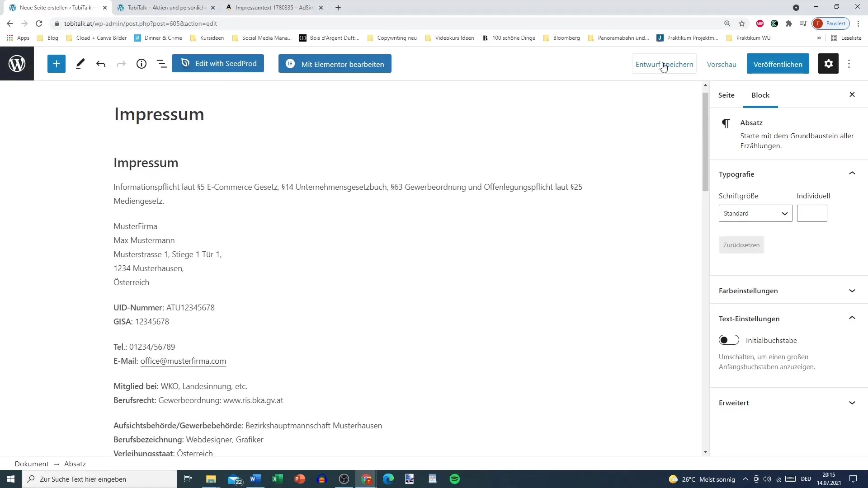The width and height of the screenshot is (868, 488).
Task: Click the Zurücksetzen button
Action: (x=741, y=245)
